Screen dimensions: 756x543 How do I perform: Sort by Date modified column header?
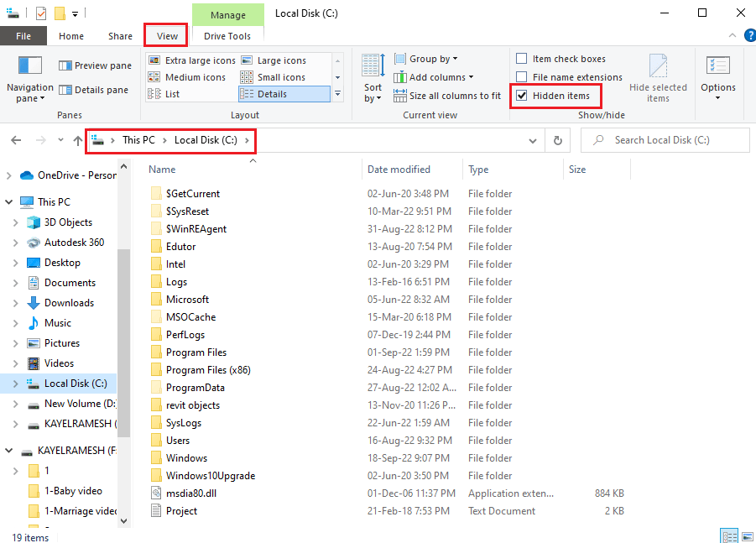(x=412, y=170)
